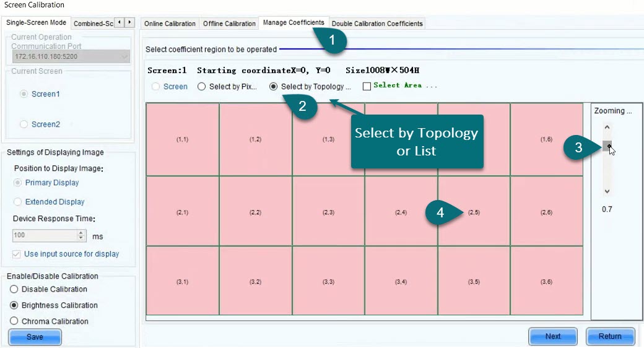Switch to Online Calibration tab
The image size is (644, 348).
(x=169, y=24)
